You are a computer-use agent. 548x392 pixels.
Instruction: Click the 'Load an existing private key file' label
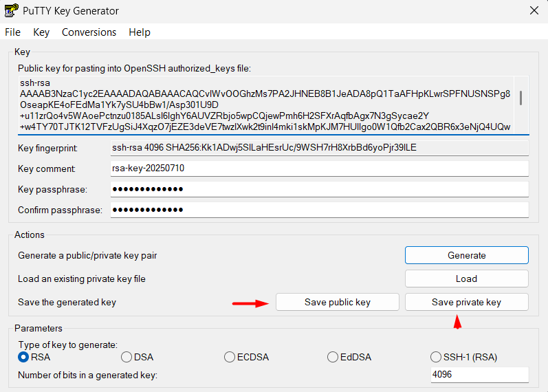point(81,279)
